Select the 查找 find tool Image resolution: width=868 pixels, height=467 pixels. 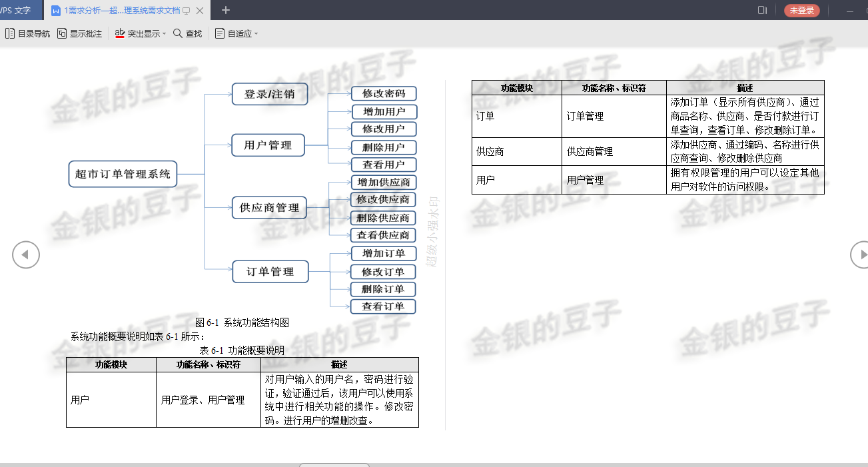coord(187,33)
